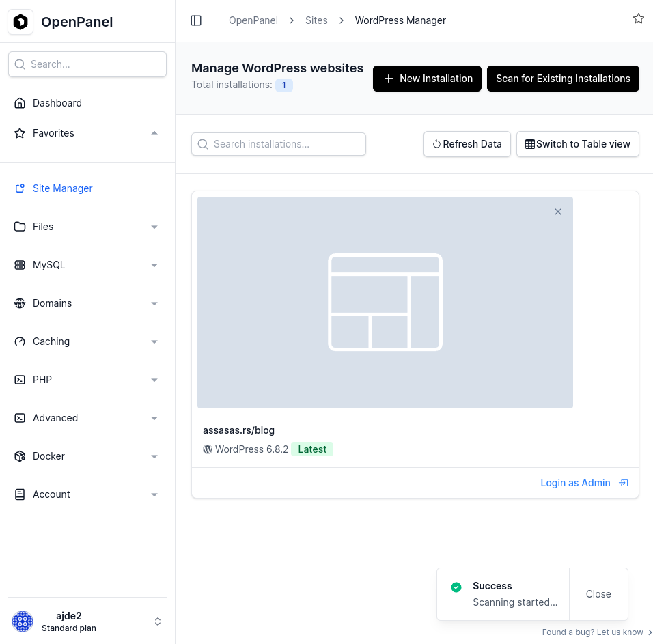This screenshot has height=644, width=653.
Task: Expand the Files menu arrow
Action: (x=154, y=227)
